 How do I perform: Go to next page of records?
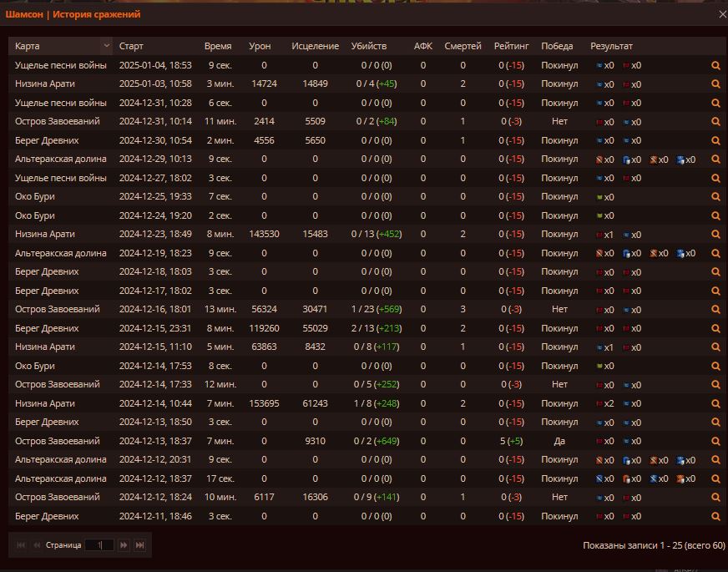(124, 545)
